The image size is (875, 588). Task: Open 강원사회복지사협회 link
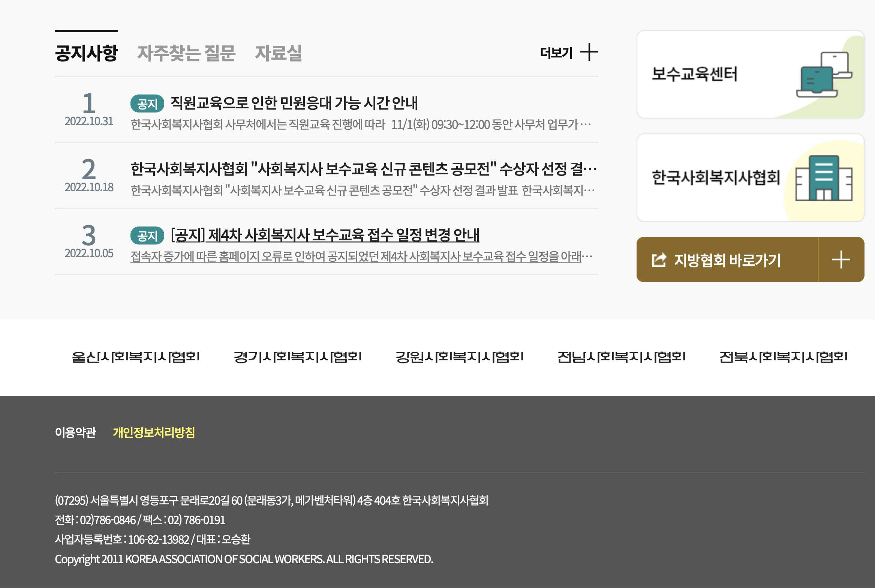[x=460, y=357]
